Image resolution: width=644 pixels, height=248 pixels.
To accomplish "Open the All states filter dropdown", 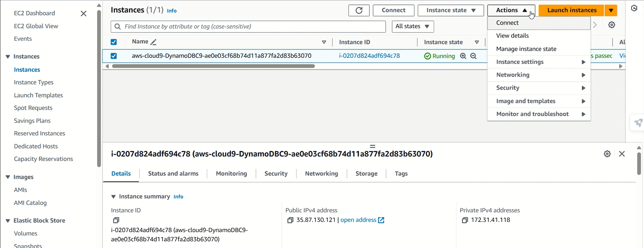I will click(412, 26).
